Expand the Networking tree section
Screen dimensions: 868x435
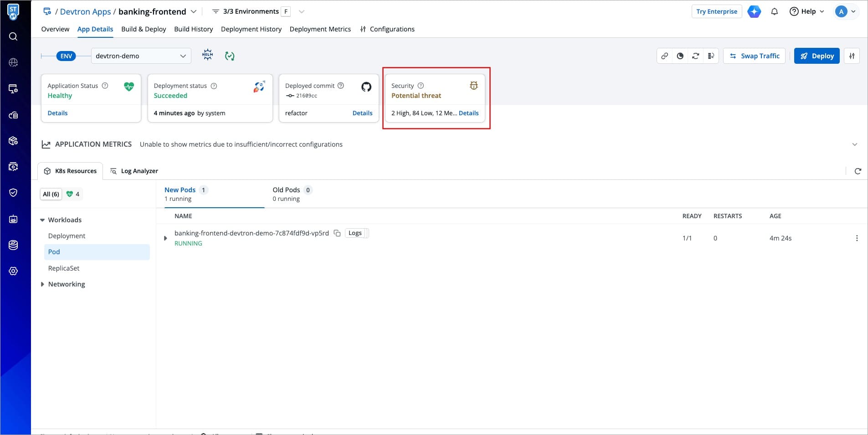coord(42,284)
